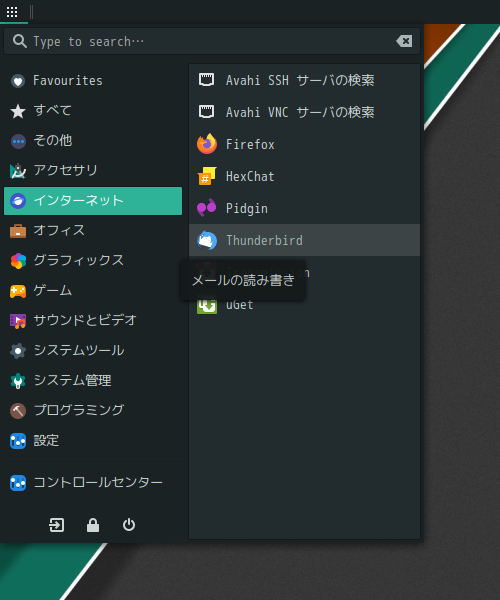Screen dimensions: 500x600
Task: Launch HexChat from the list
Action: (305, 176)
